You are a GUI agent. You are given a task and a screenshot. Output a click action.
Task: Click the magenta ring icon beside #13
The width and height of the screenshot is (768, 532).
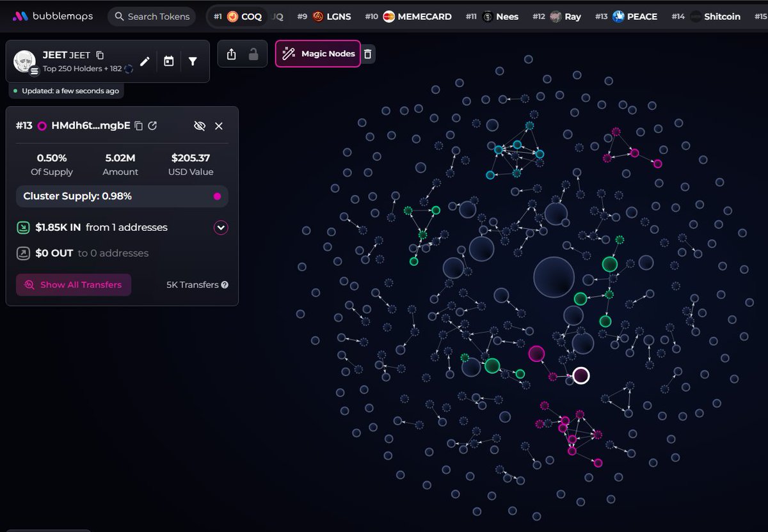pos(42,126)
